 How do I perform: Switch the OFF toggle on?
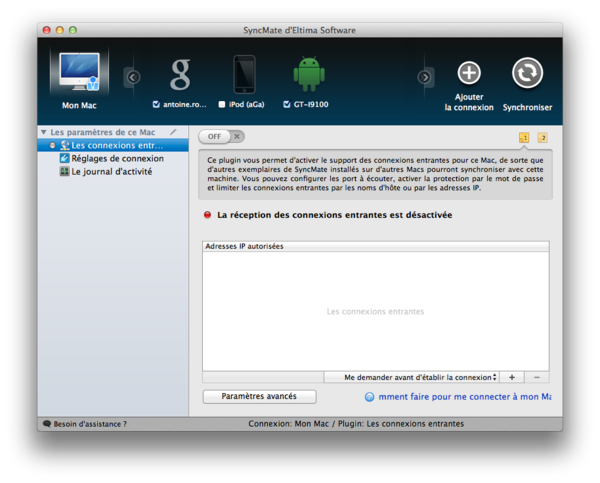pos(222,137)
